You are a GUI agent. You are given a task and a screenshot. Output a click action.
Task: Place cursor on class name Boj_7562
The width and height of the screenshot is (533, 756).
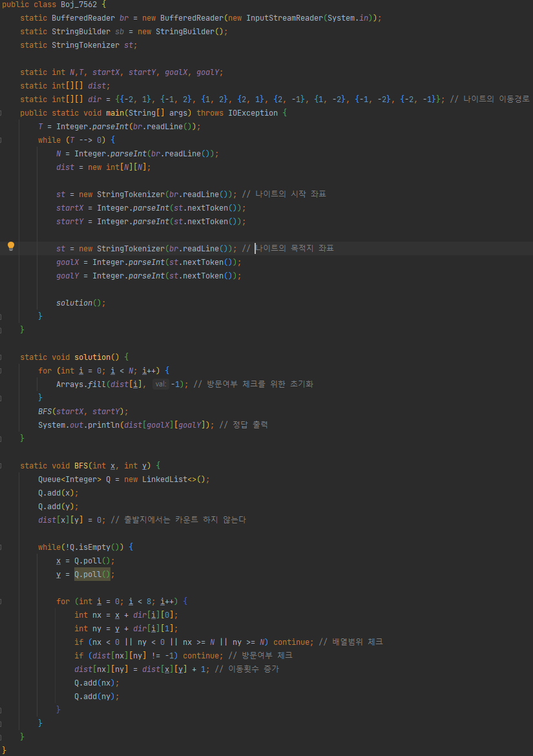click(79, 5)
